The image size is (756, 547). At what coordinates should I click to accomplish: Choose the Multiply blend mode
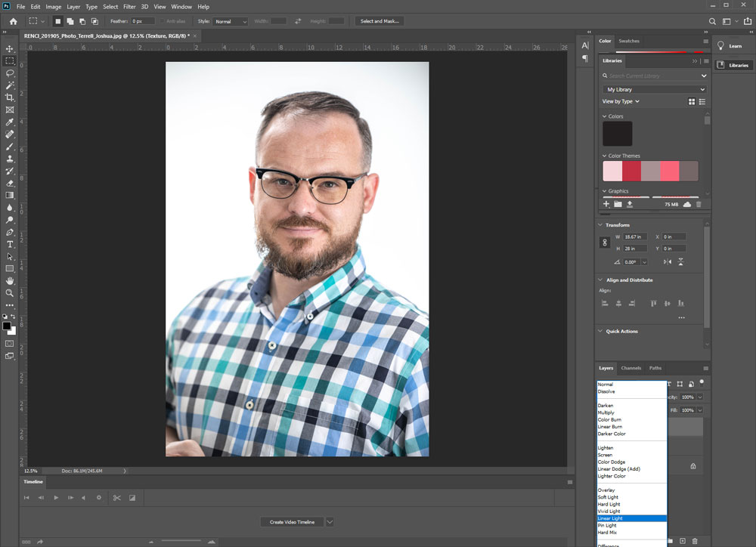[606, 413]
